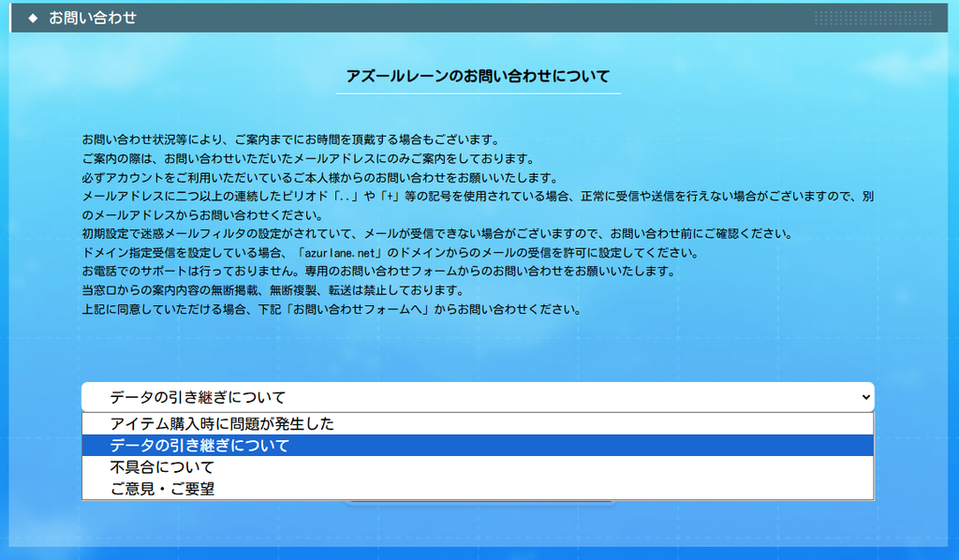Click line starting 初期設定で迷惑メールフィルタ
959x560 pixels.
click(x=437, y=233)
